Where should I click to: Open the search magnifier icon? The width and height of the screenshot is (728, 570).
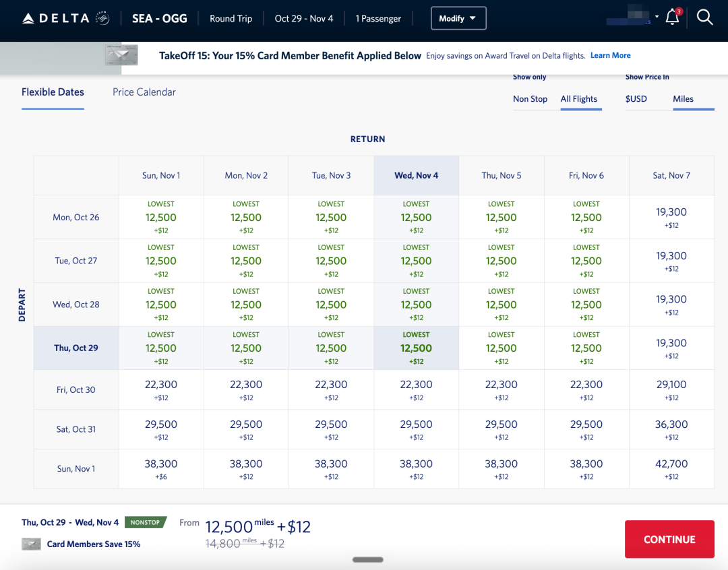(704, 18)
